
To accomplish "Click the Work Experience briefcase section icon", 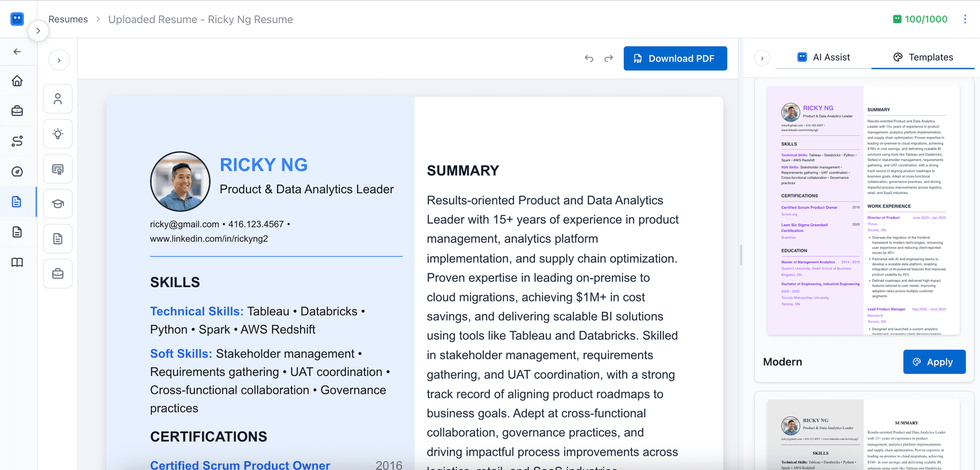I will click(x=58, y=273).
